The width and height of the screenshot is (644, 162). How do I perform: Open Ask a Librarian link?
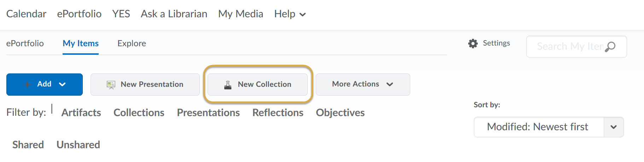click(x=174, y=14)
